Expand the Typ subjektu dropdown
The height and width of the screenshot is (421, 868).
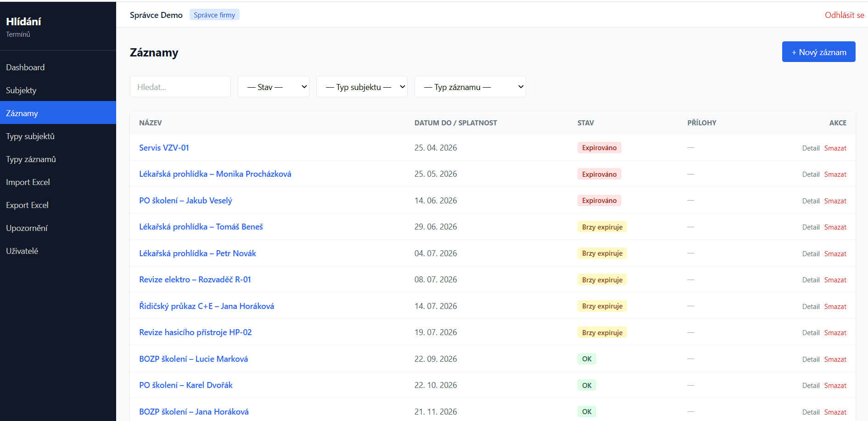point(362,87)
